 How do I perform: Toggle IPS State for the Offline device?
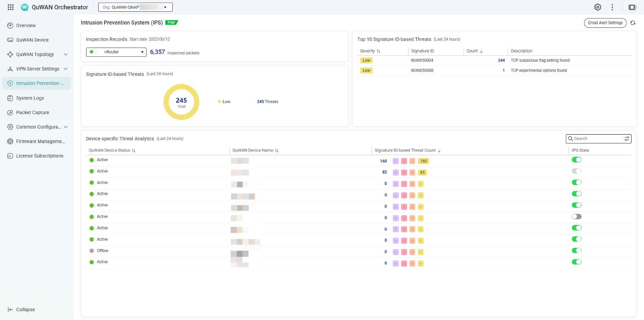tap(577, 250)
